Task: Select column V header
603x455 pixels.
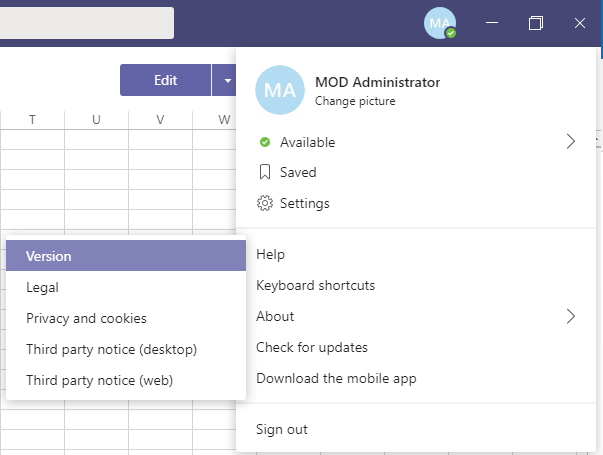Action: (x=160, y=120)
